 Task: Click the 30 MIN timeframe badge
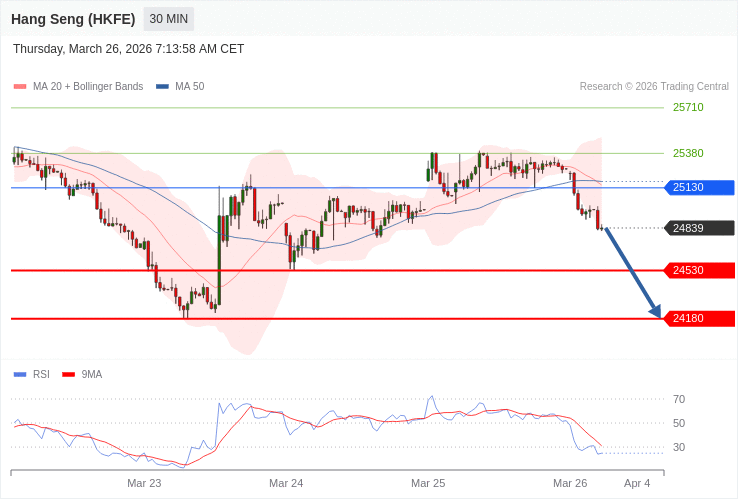[169, 19]
